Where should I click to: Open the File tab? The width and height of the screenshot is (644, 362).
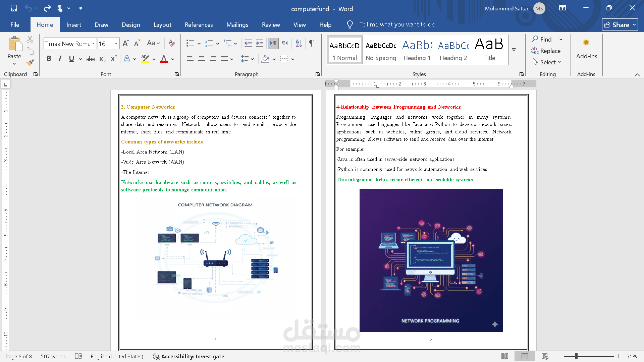[x=15, y=25]
